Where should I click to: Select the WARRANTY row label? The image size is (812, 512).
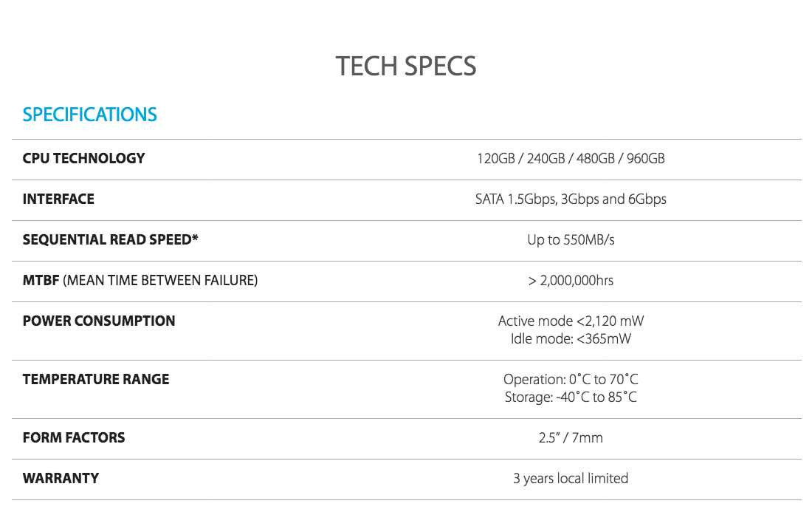tap(61, 478)
